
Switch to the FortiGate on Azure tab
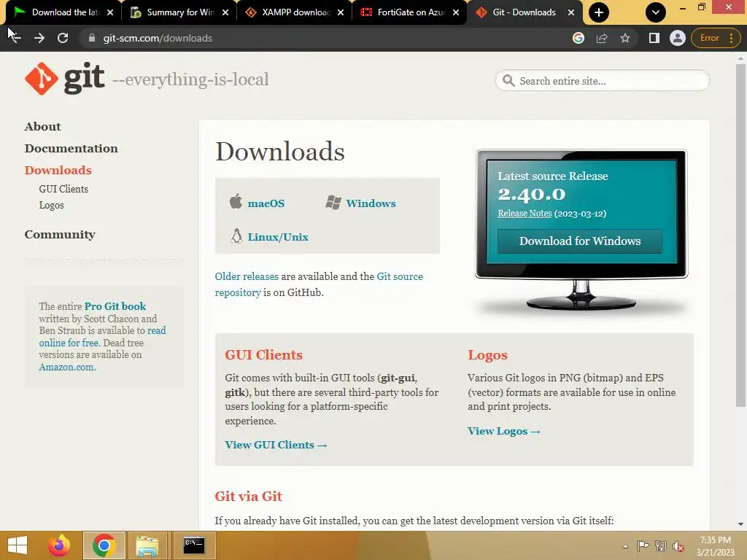pyautogui.click(x=409, y=12)
